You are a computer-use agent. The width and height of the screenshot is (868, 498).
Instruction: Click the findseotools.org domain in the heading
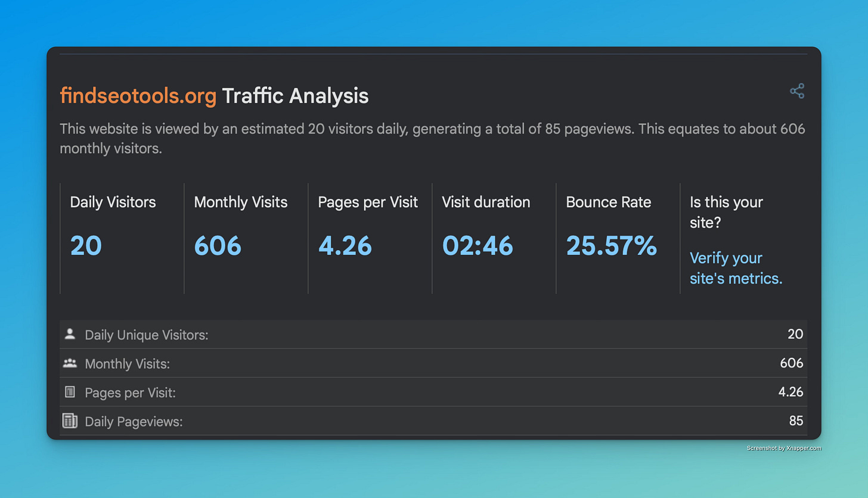point(138,96)
